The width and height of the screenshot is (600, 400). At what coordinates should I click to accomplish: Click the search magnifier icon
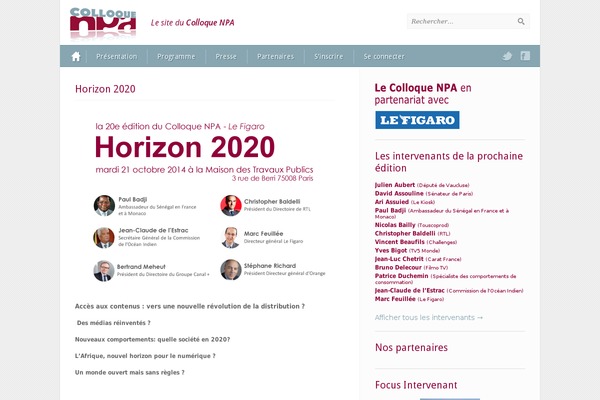pos(521,21)
